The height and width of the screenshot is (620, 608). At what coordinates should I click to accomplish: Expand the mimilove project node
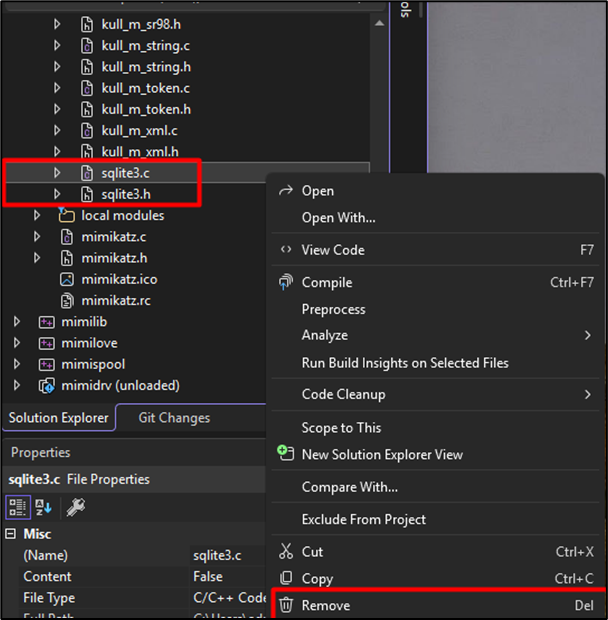tap(17, 343)
